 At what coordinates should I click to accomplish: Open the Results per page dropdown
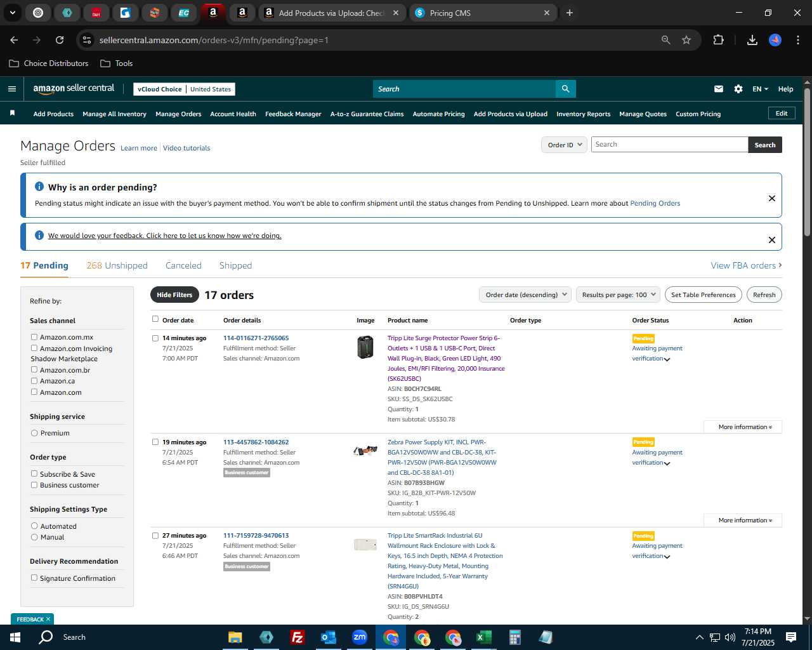click(x=619, y=295)
